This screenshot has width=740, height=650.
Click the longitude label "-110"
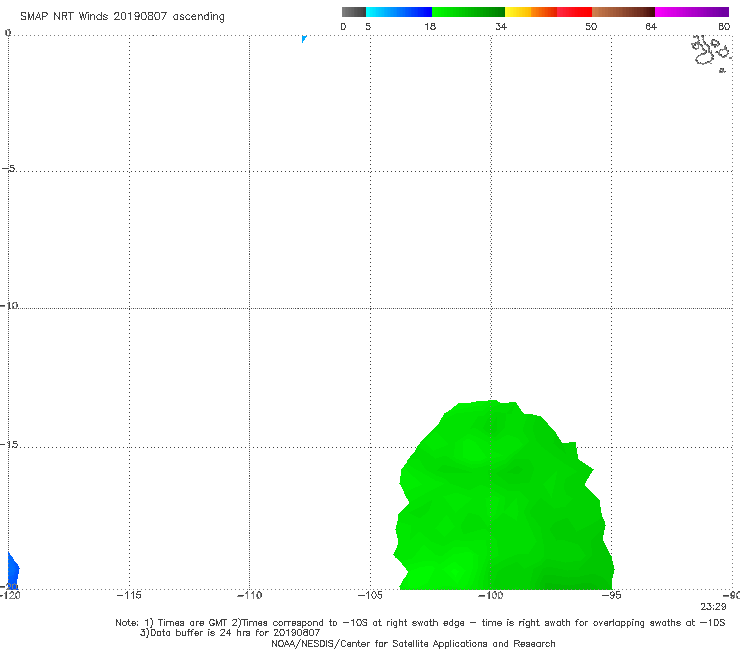tap(249, 595)
